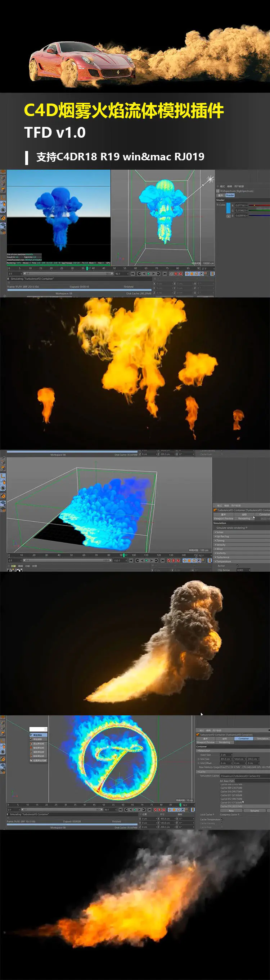The width and height of the screenshot is (270, 980).
Task: Enable Simulate while rendering checkbox
Action: 246,528
